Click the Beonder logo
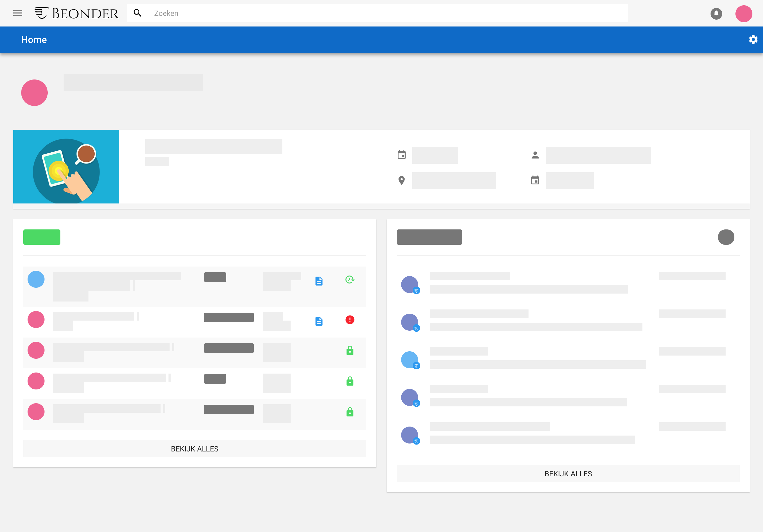Image resolution: width=763 pixels, height=532 pixels. [77, 13]
